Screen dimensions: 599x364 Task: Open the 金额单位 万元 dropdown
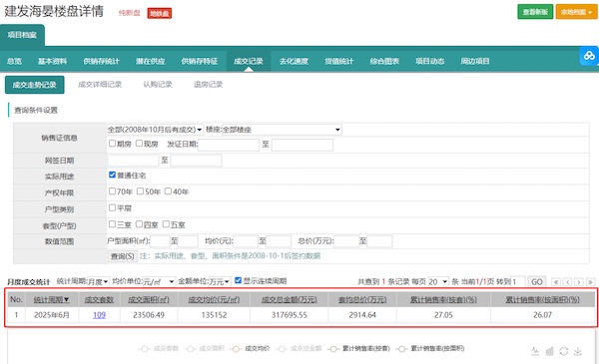(x=220, y=281)
